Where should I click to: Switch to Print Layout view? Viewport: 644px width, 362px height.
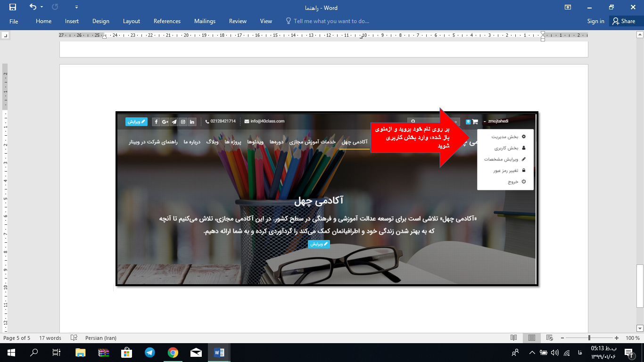pos(531,338)
